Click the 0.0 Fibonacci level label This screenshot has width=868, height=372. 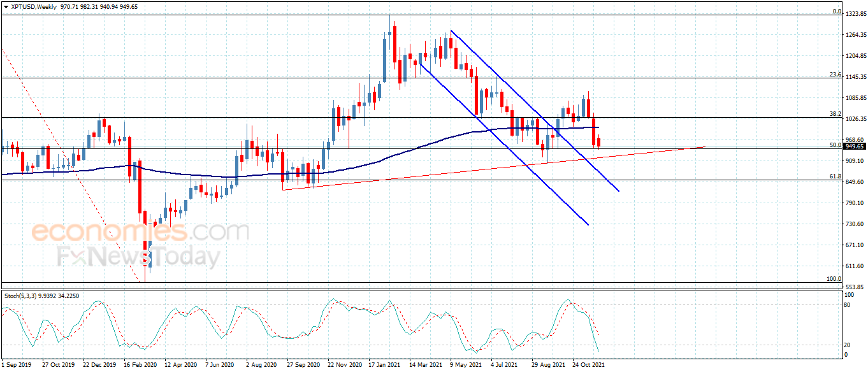[x=837, y=12]
